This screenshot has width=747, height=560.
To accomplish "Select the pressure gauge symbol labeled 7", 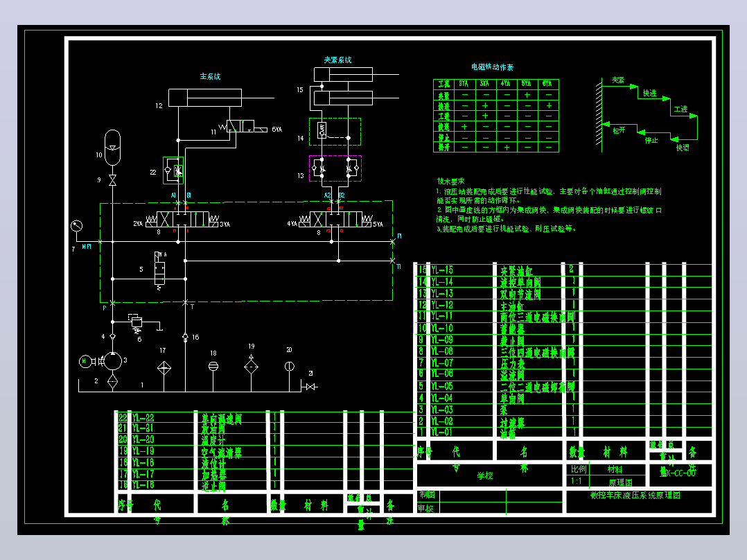I will 76,226.
